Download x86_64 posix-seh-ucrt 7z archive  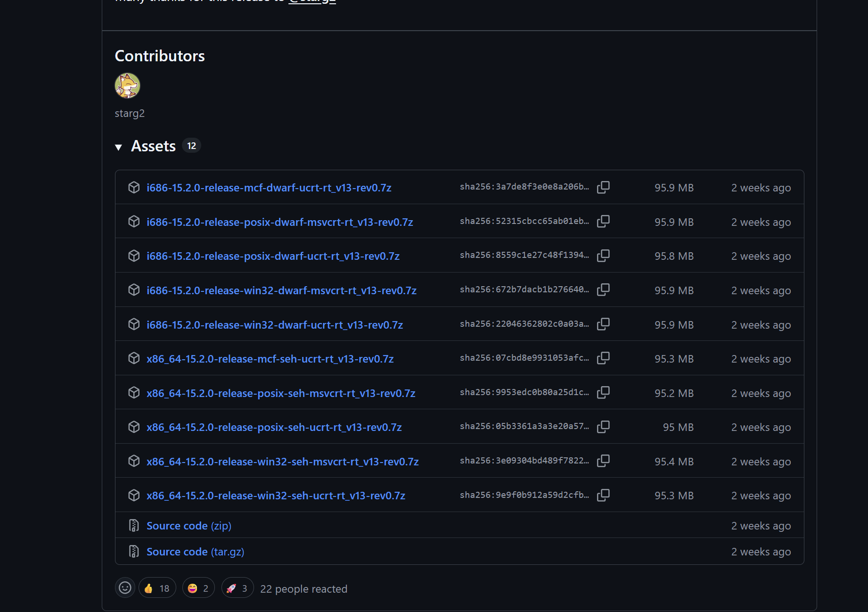[x=274, y=427]
